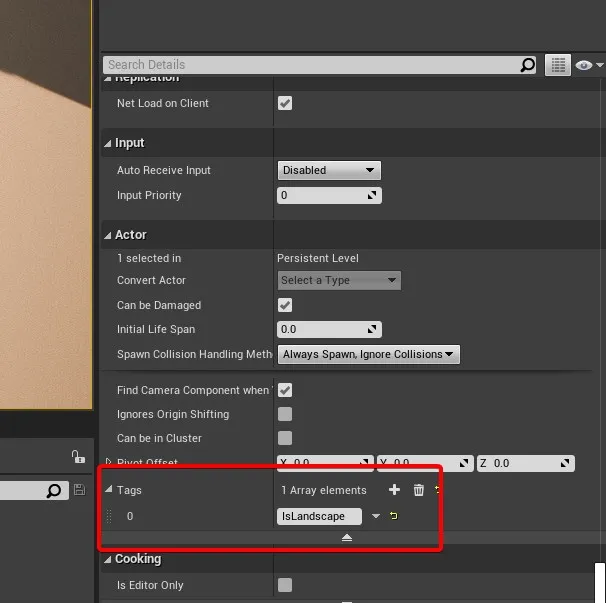
Task: Collapse the Tags array section
Action: (109, 490)
